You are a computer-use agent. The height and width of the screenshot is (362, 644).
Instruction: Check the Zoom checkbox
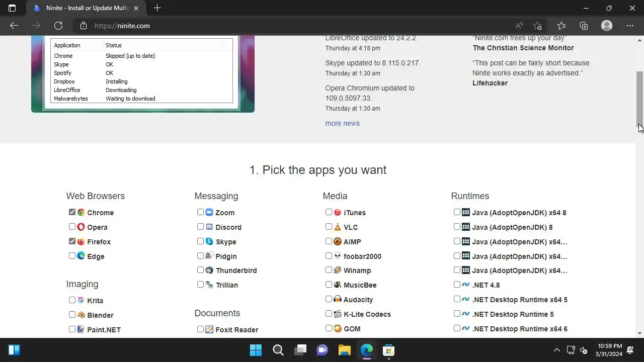tap(200, 212)
